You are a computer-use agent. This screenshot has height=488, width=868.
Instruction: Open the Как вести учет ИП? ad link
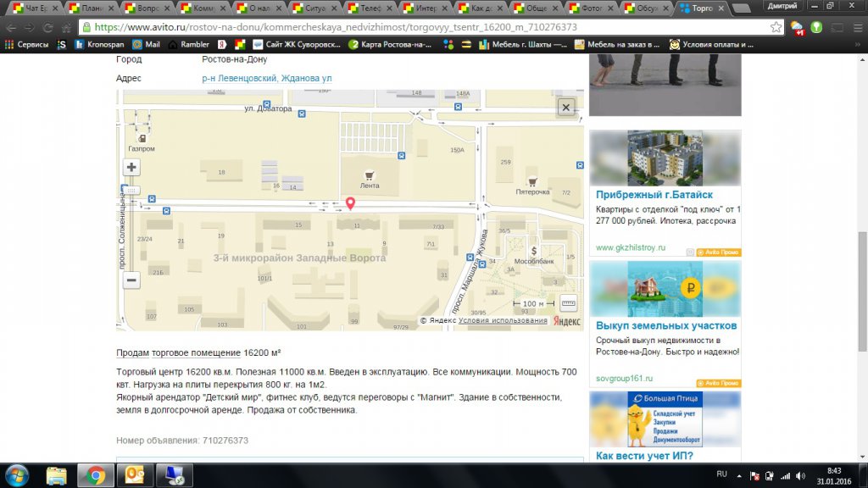tap(644, 456)
